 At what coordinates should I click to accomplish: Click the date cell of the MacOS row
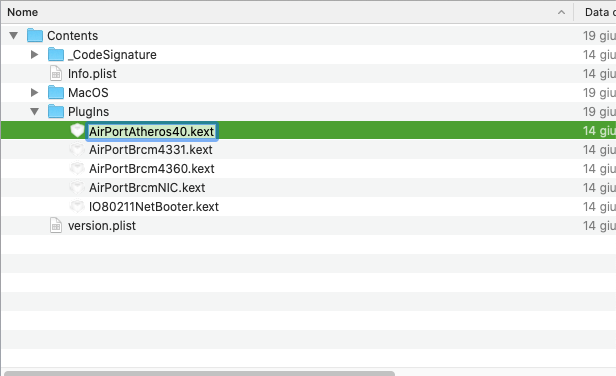point(599,93)
